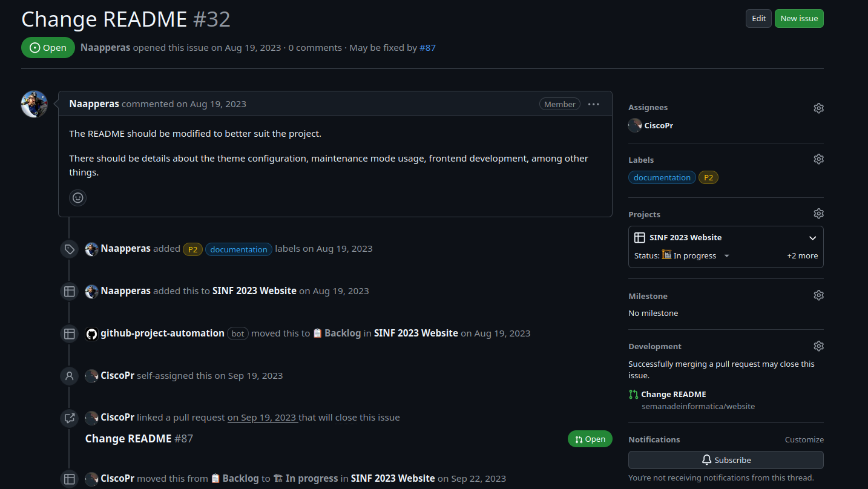
Task: Open linked pull request #87 in header
Action: (427, 48)
